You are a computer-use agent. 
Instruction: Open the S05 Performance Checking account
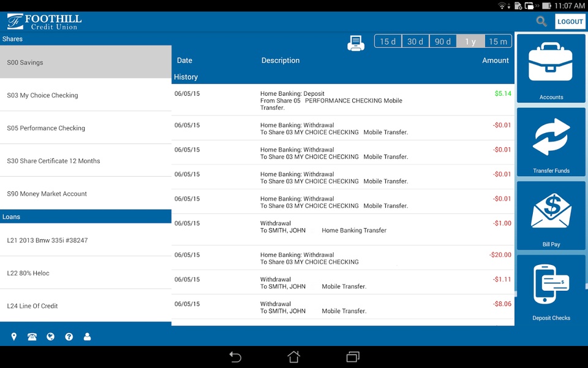pyautogui.click(x=86, y=128)
